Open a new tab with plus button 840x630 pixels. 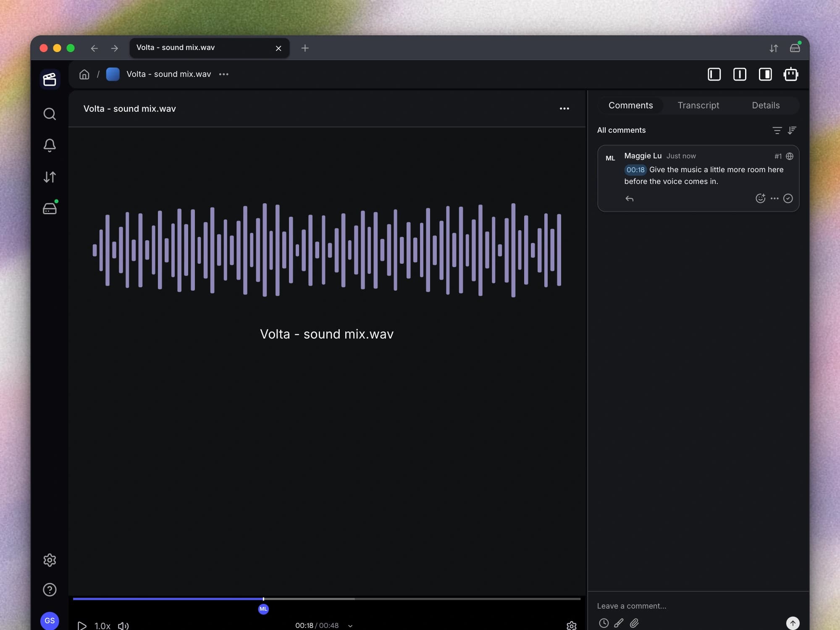[x=305, y=48]
